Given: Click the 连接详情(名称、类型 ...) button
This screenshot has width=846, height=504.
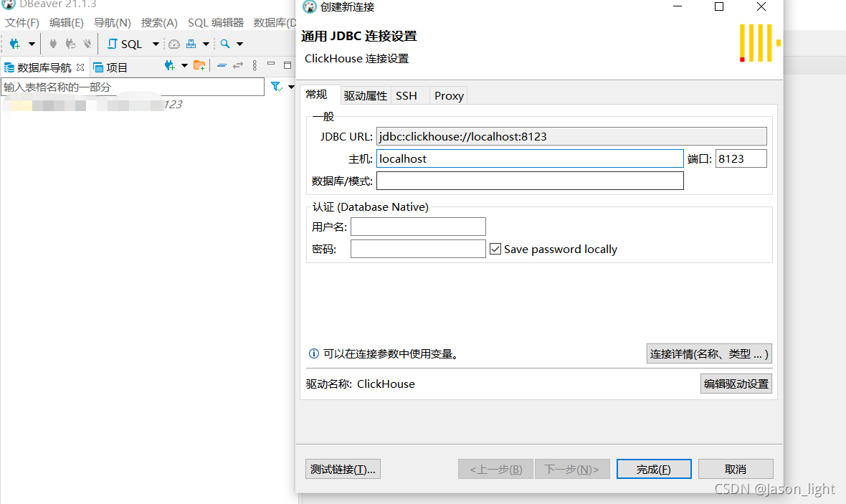Looking at the screenshot, I should (709, 353).
